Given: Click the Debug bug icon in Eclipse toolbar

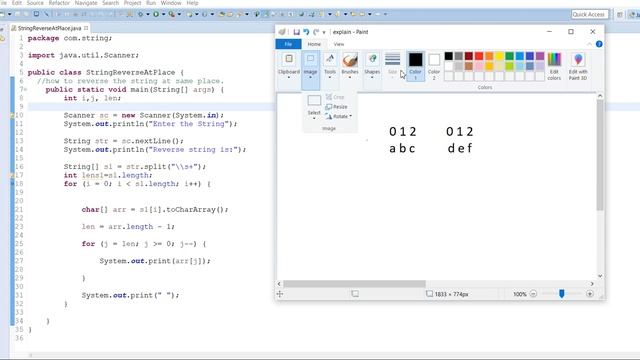Looking at the screenshot, I should point(140,14).
